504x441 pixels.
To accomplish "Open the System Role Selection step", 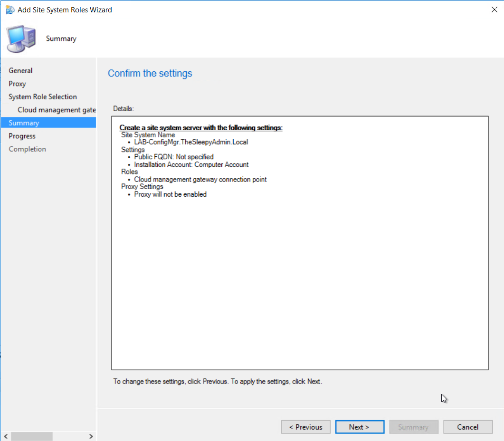I will pos(43,96).
